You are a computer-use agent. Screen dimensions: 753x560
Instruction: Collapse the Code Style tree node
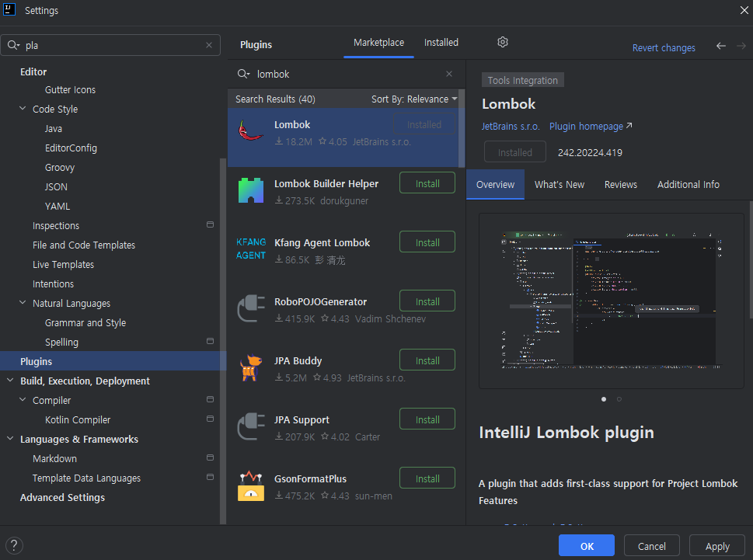coord(23,109)
